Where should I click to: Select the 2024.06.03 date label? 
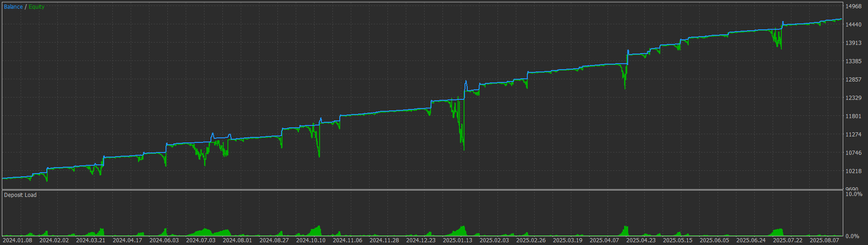click(x=164, y=240)
